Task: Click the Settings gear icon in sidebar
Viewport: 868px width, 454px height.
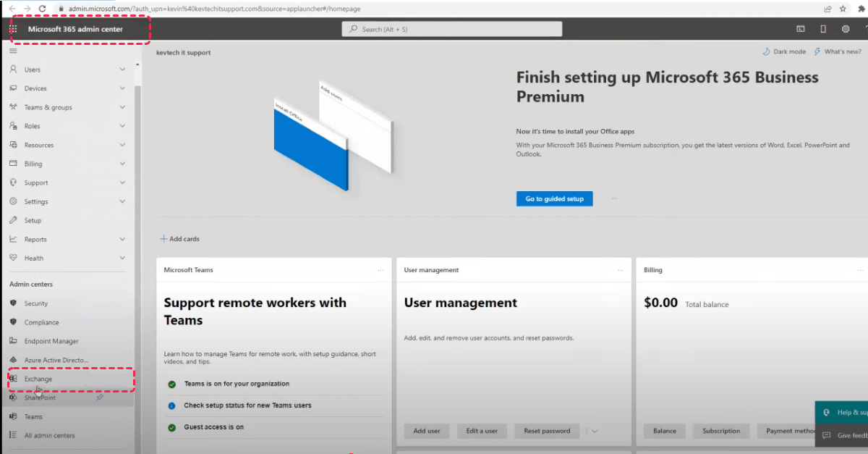Action: point(13,201)
